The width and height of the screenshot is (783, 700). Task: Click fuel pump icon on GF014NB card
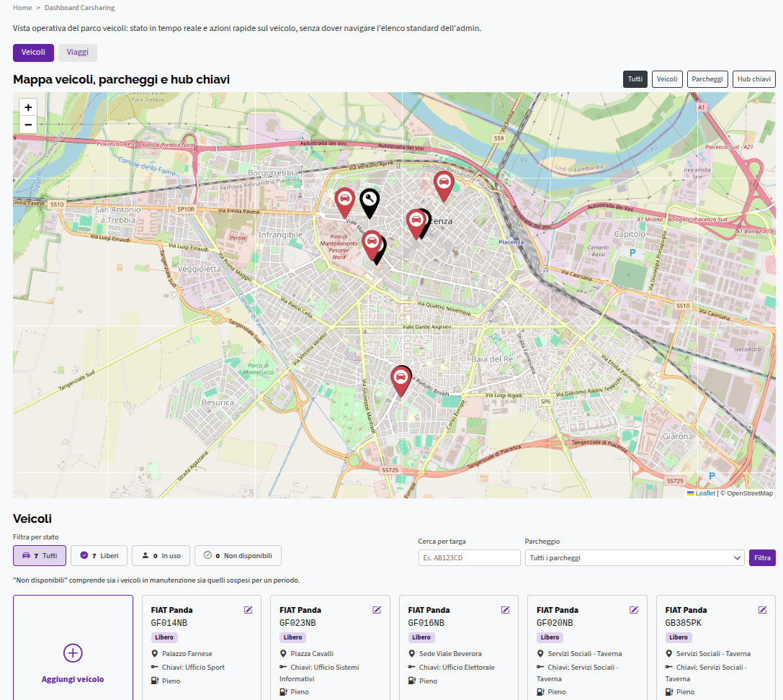[155, 681]
